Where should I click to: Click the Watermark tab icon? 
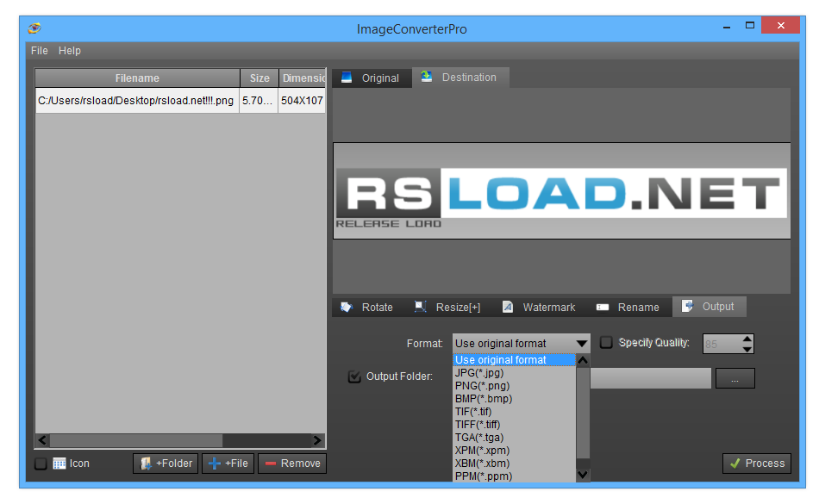(508, 307)
